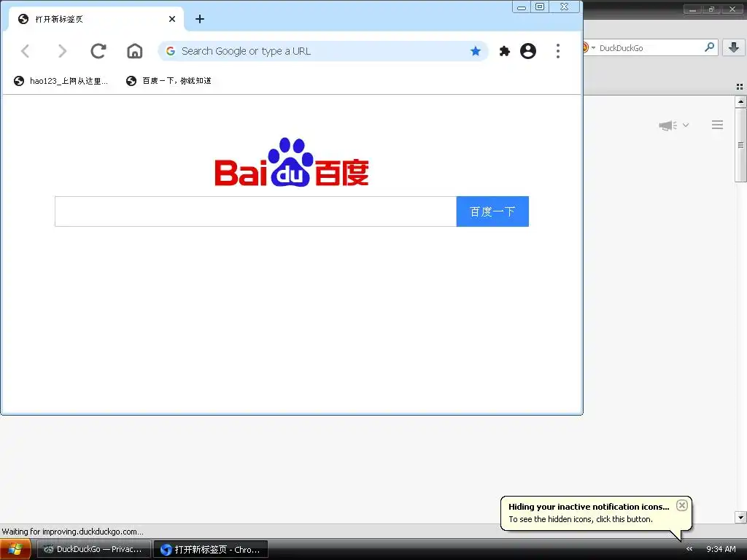Screen dimensions: 747x560
Task: Close the 打开新标签页 tab
Action: [x=172, y=19]
